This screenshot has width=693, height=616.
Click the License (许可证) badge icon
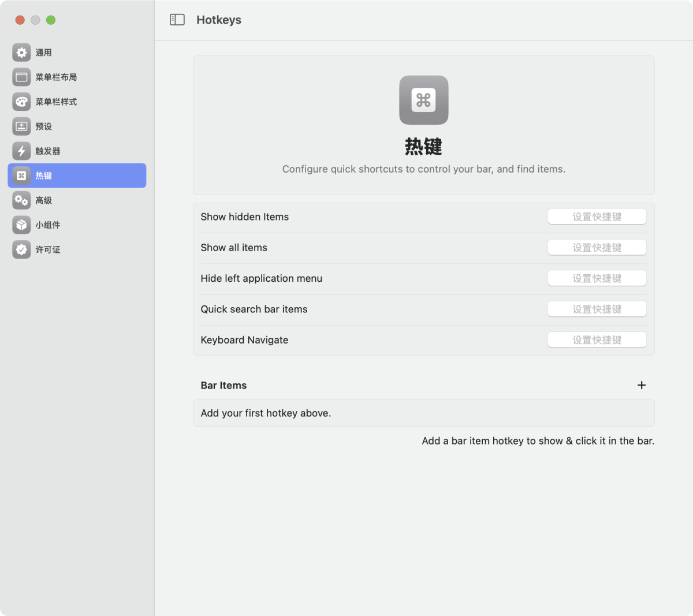pos(21,249)
